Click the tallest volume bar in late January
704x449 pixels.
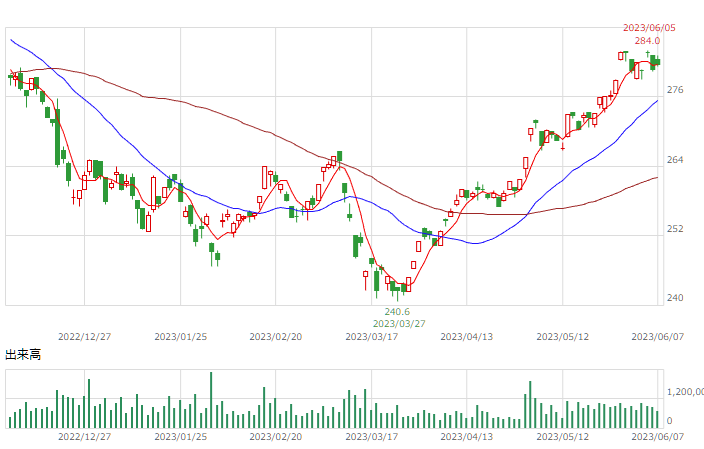pyautogui.click(x=211, y=400)
